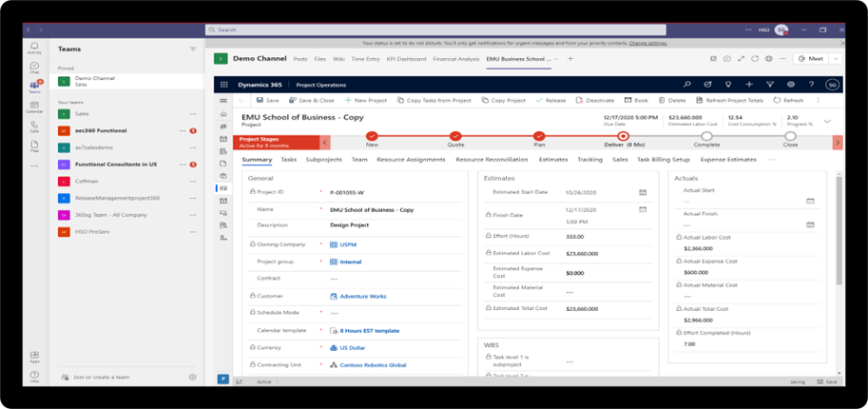Click the tab conversation chat bubble icon
This screenshot has height=409, width=868.
click(x=727, y=59)
